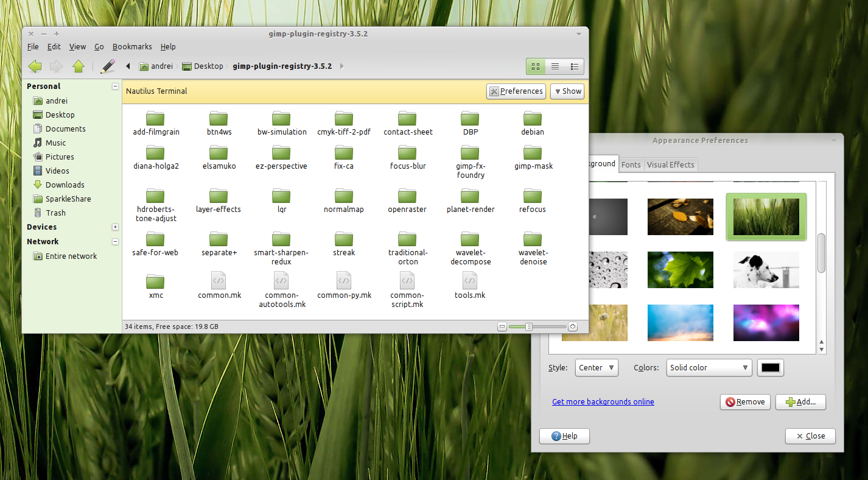This screenshot has height=480, width=868.
Task: Open Downloads in the sidebar
Action: [58, 185]
